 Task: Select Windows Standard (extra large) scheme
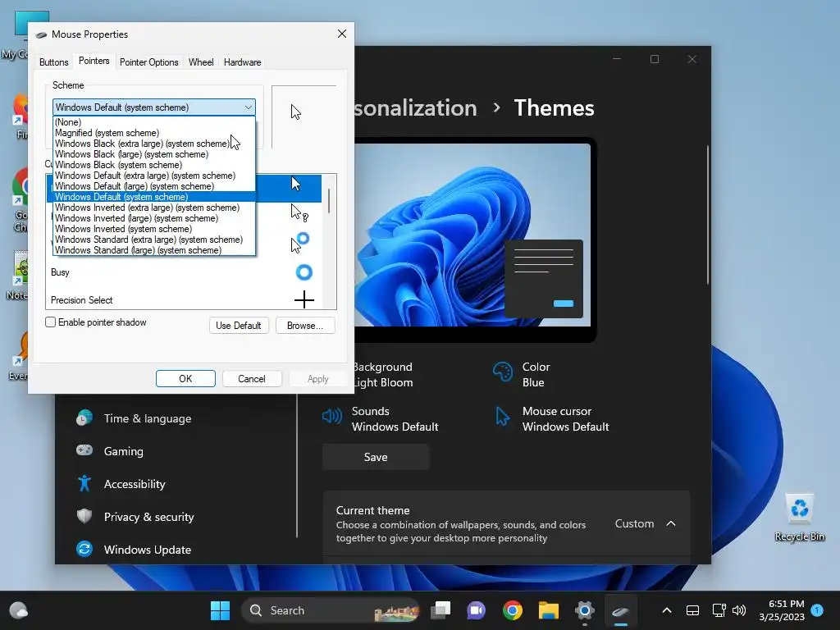pyautogui.click(x=154, y=240)
